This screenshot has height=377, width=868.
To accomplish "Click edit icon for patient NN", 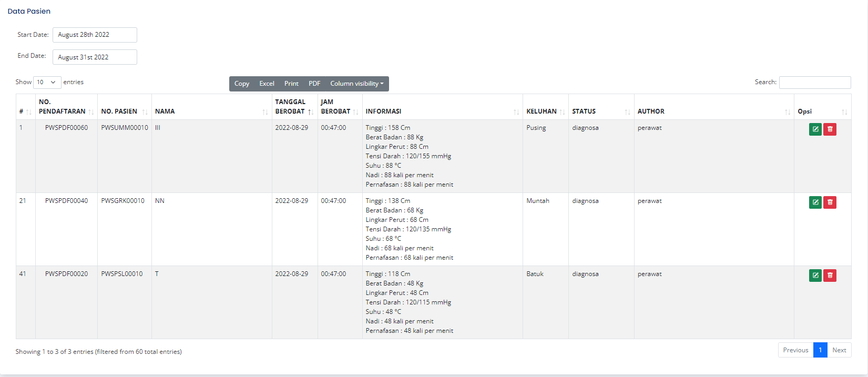I will coord(815,202).
